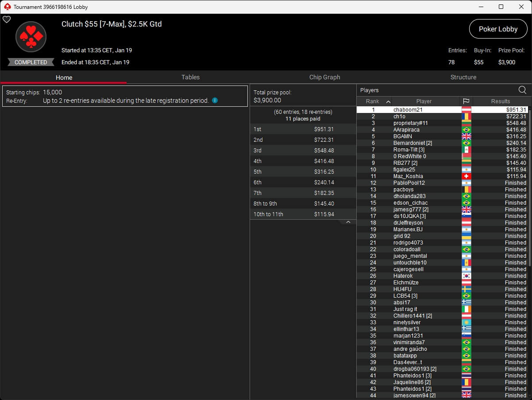The height and width of the screenshot is (400, 532).
Task: Switch to the Tables tab
Action: 190,77
